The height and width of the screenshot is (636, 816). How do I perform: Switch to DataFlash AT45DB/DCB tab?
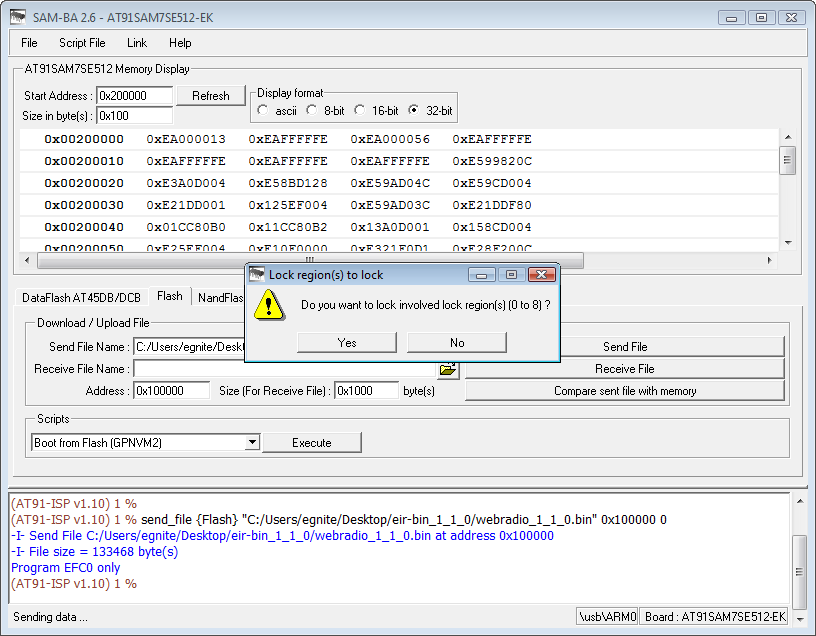click(81, 298)
